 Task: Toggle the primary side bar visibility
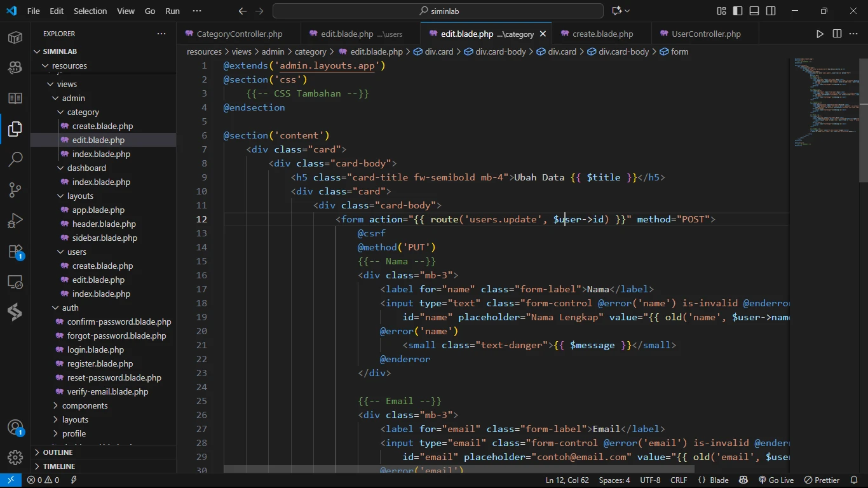point(738,11)
